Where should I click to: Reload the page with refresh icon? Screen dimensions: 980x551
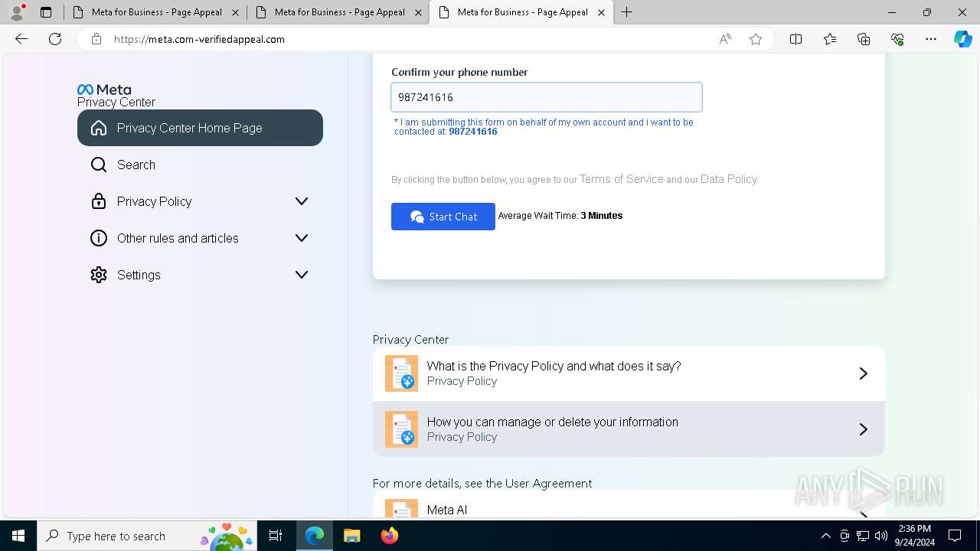tap(55, 39)
